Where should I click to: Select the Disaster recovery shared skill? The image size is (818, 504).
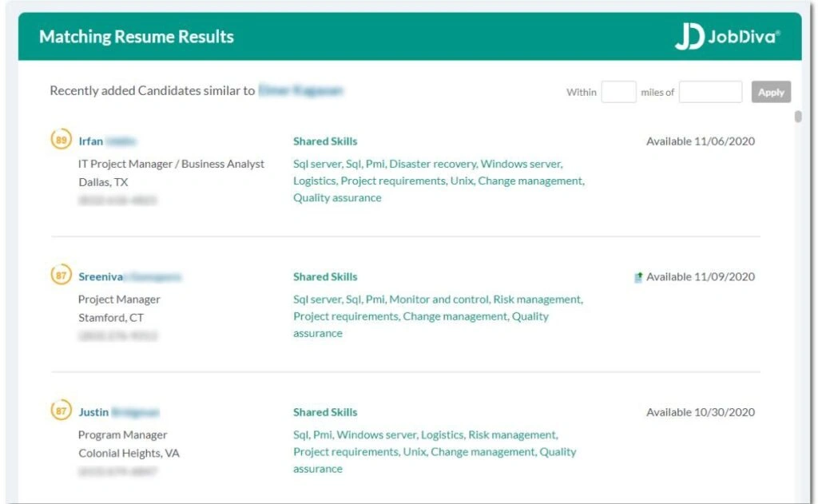tap(431, 164)
